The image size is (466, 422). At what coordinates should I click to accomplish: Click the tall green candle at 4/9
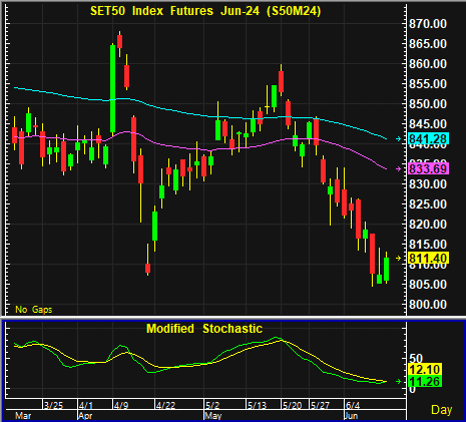point(113,89)
